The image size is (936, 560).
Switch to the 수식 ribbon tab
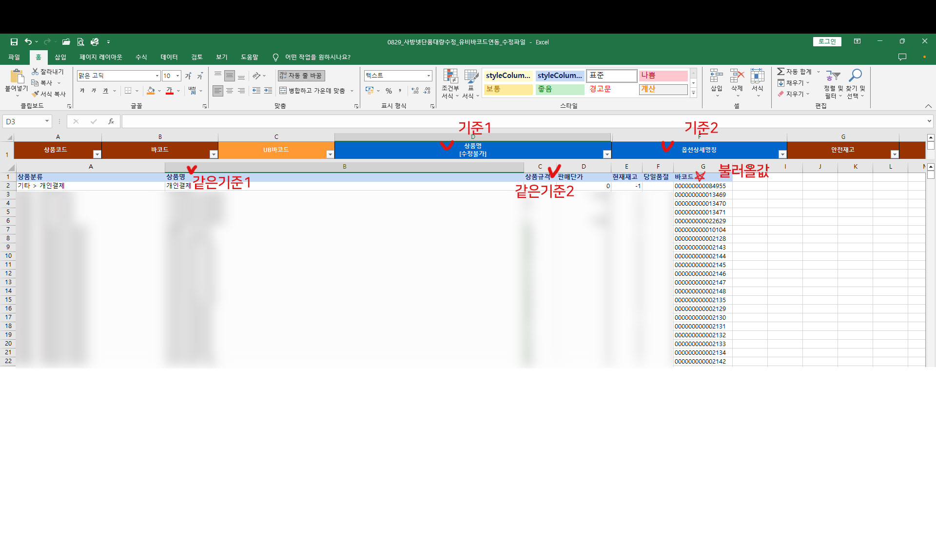pyautogui.click(x=141, y=57)
